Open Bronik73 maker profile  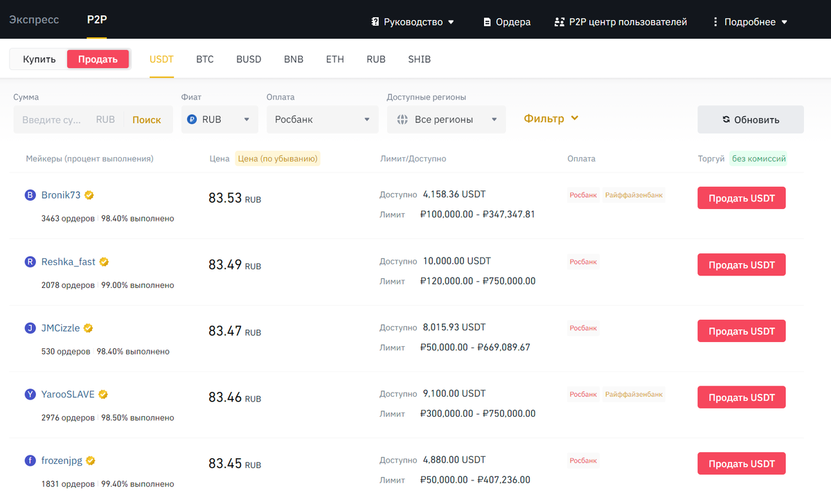click(x=61, y=195)
